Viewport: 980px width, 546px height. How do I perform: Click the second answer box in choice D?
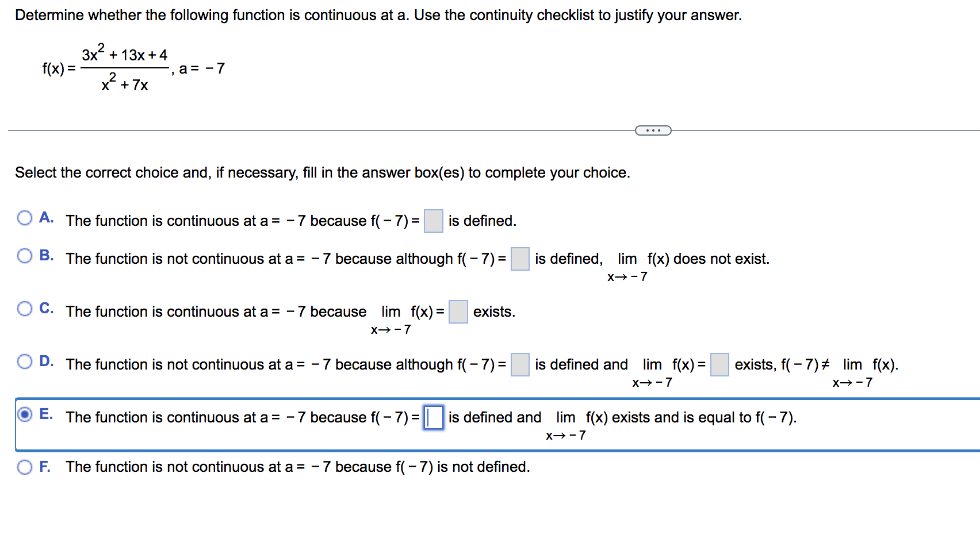[x=719, y=365]
